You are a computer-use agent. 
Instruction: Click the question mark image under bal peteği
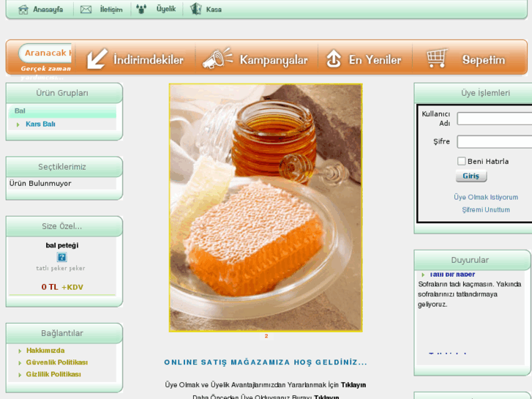61,257
